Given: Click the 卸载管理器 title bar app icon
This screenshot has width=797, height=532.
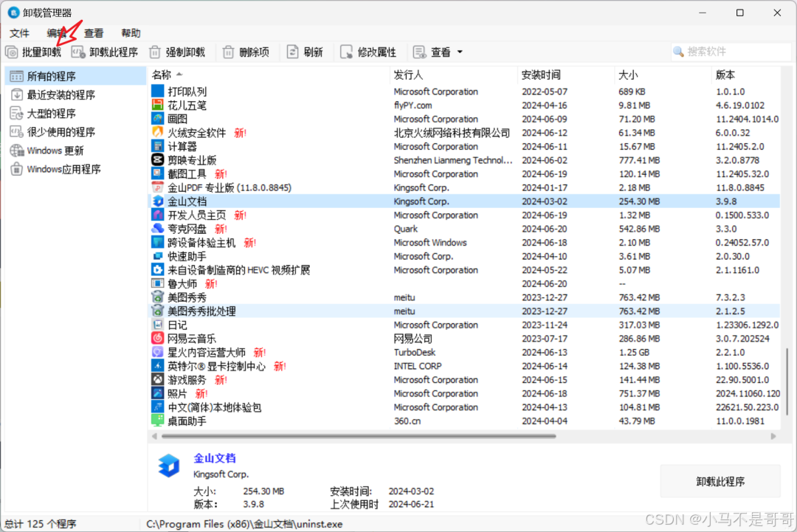Looking at the screenshot, I should coord(14,13).
